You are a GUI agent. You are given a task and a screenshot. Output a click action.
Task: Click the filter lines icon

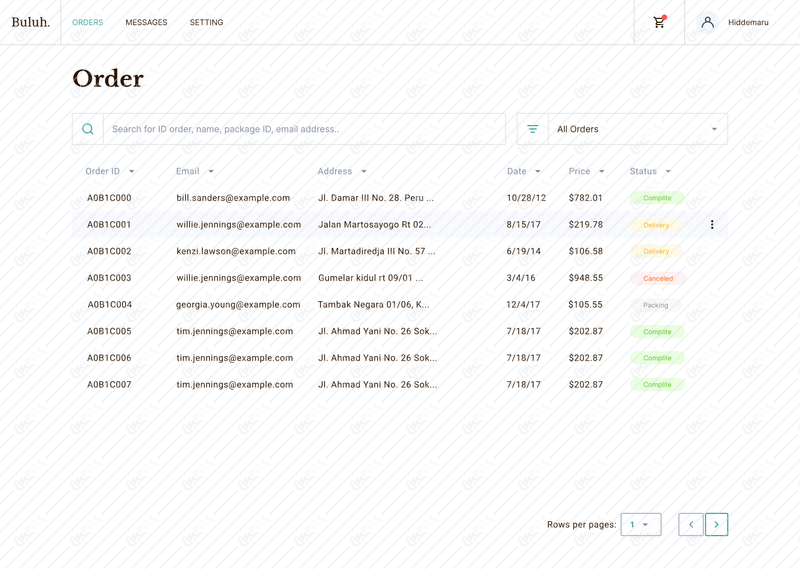pos(532,129)
